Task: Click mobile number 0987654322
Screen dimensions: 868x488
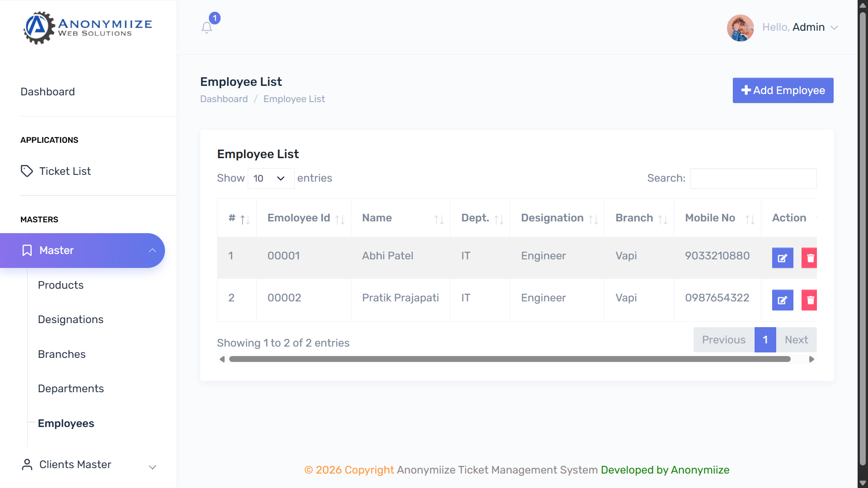Action: 717,298
